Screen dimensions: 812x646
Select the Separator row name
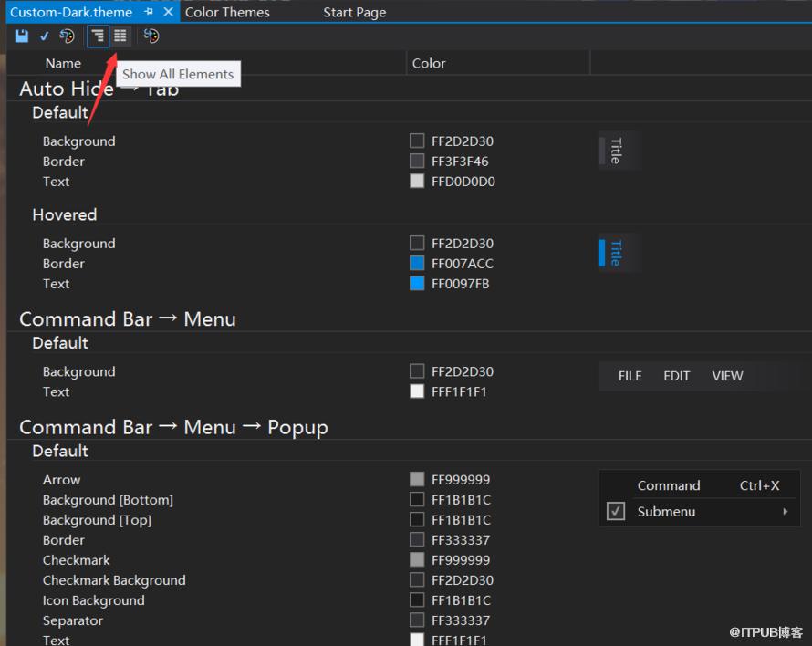(72, 620)
